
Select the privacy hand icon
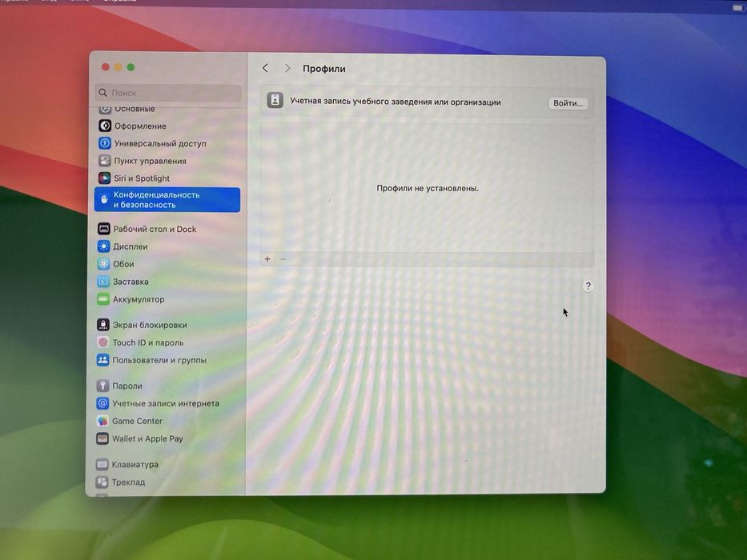point(104,199)
